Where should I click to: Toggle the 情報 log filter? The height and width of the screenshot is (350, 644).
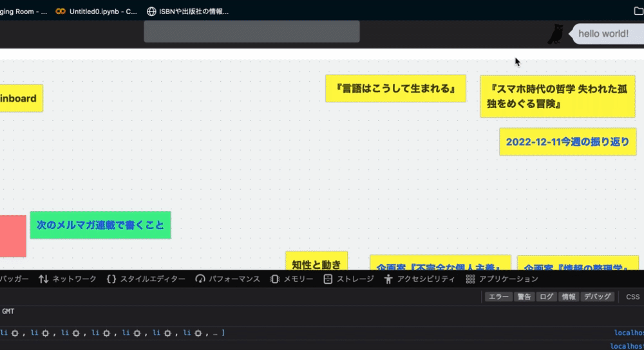(x=569, y=297)
